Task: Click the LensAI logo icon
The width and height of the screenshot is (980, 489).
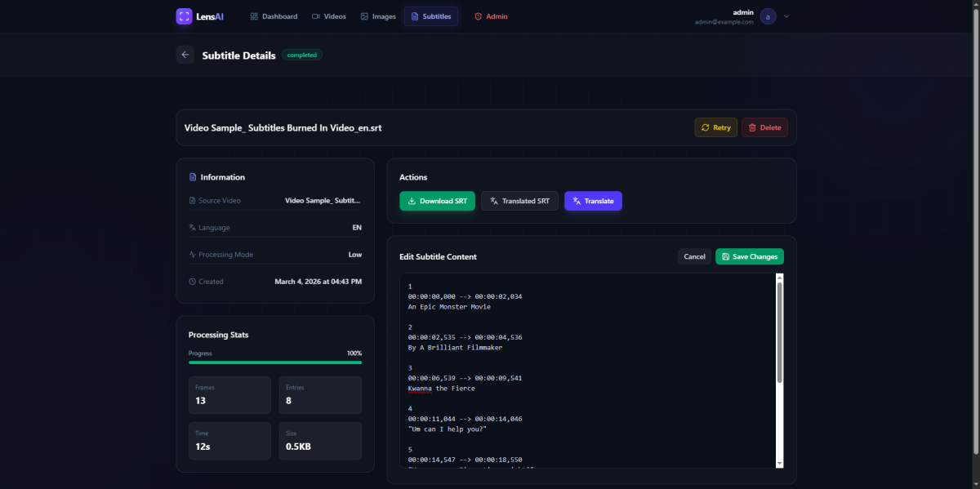Action: tap(184, 16)
